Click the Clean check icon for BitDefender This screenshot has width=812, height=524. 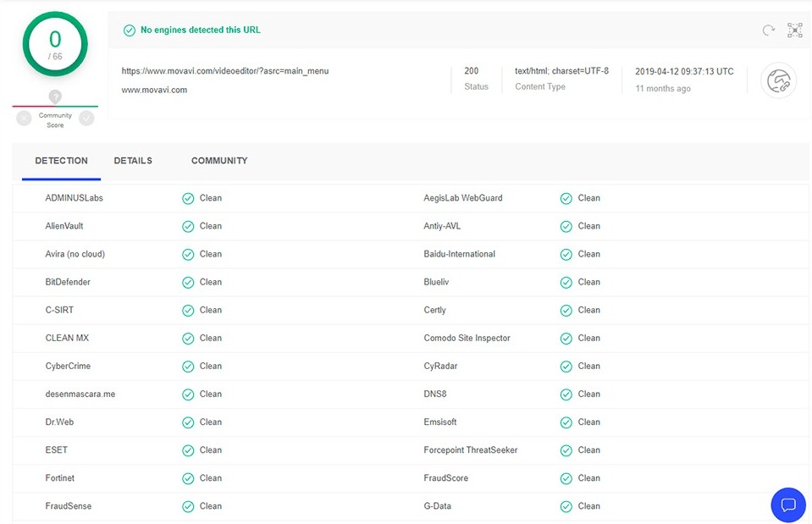click(188, 282)
